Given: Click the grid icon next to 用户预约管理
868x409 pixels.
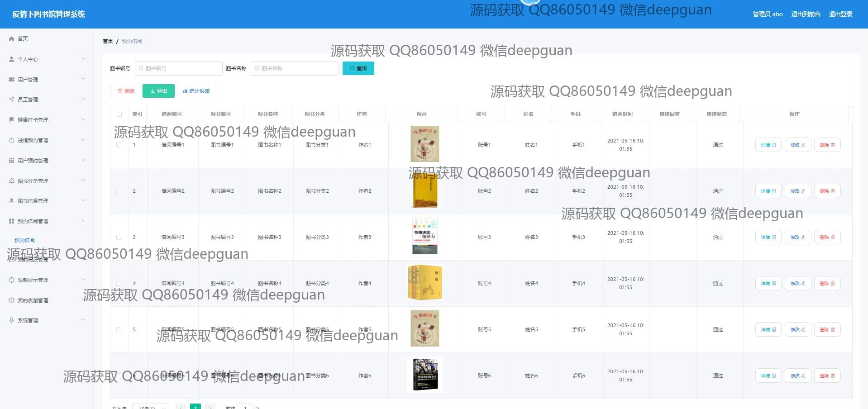Looking at the screenshot, I should click(x=12, y=161).
